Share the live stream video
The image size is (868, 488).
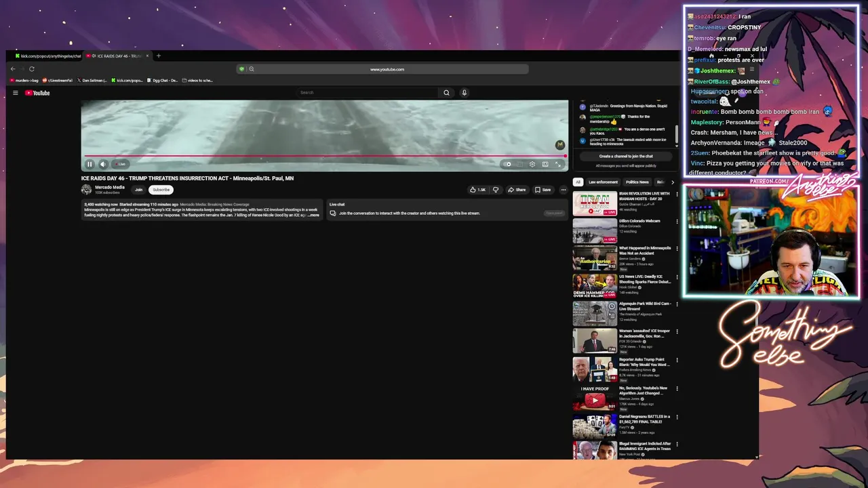click(517, 190)
